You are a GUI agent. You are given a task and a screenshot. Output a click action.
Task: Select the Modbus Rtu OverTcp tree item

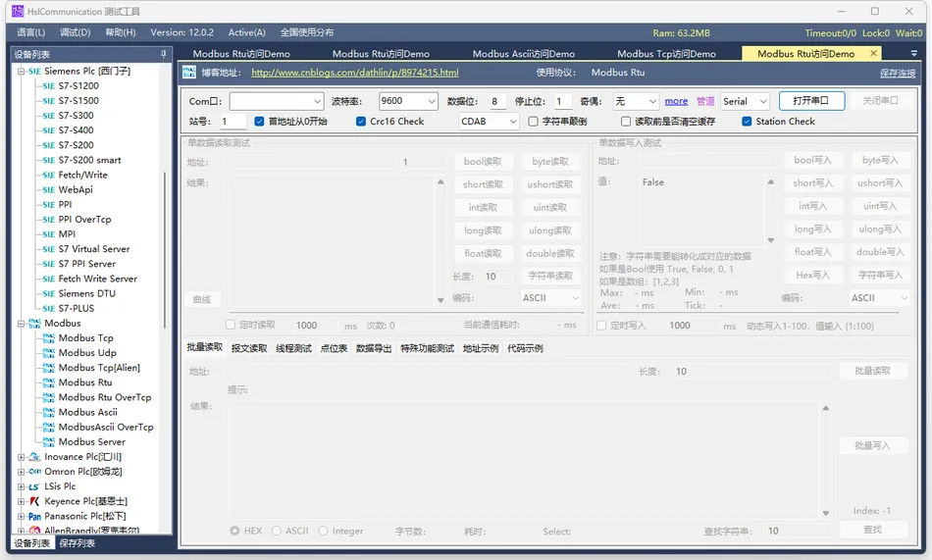click(x=105, y=398)
